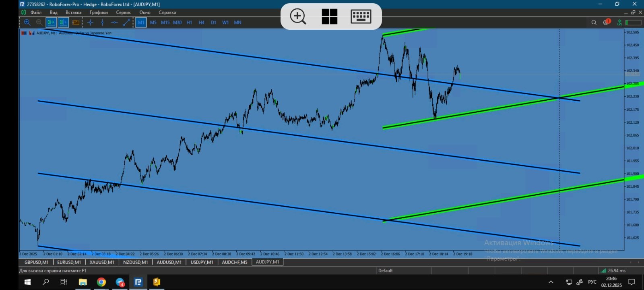Open Windows taskbar search
Image resolution: width=644 pixels, height=290 pixels.
(46, 282)
